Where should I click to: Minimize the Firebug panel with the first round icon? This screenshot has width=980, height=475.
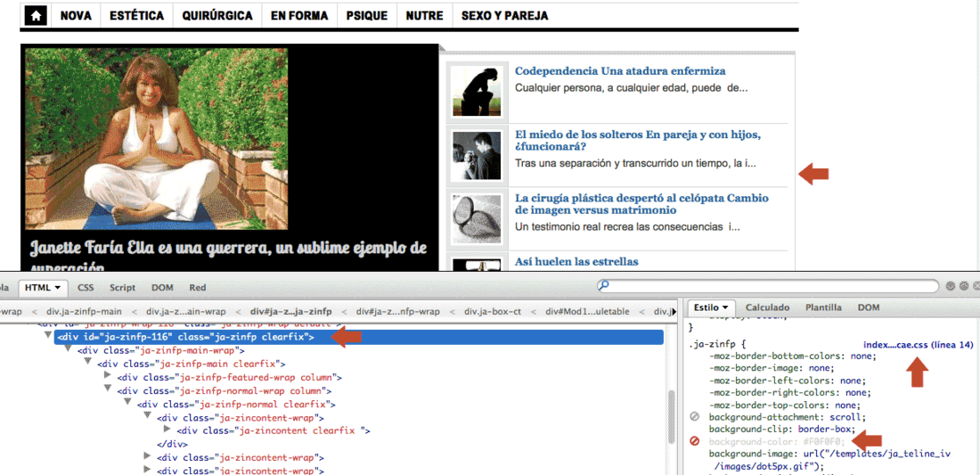click(951, 286)
